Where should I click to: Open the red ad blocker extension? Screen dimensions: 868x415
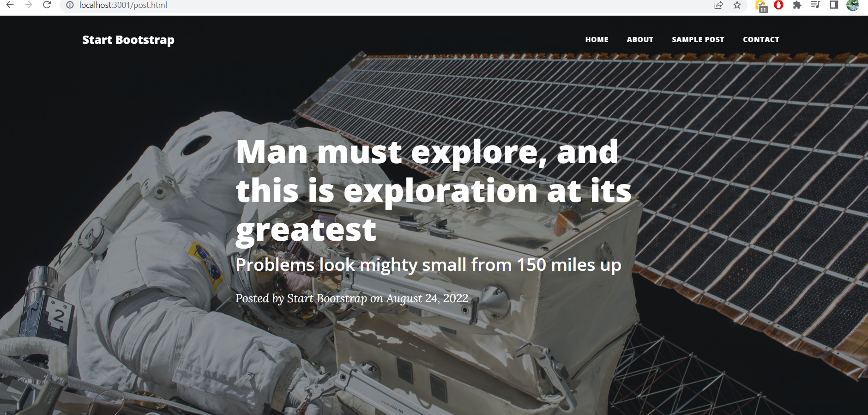(779, 5)
